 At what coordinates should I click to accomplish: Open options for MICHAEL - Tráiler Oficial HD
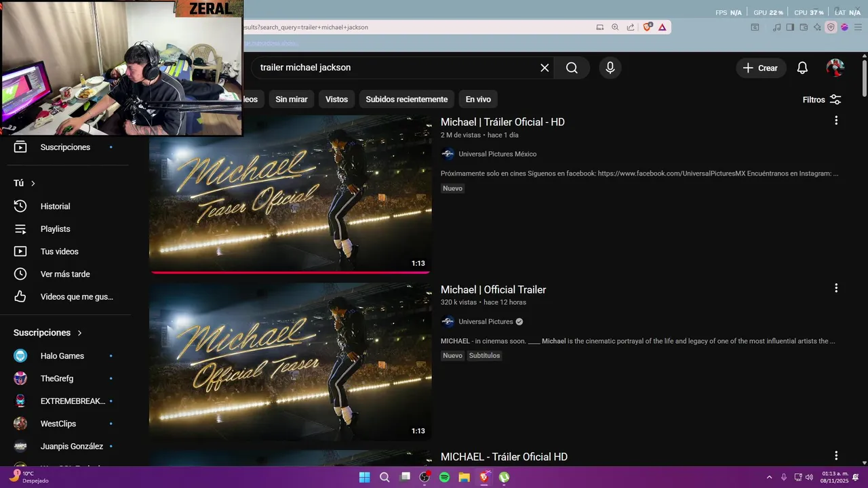pos(836,455)
